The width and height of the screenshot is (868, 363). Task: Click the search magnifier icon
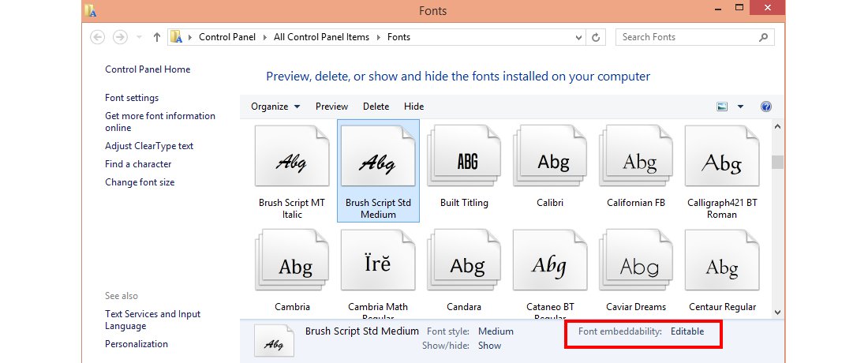click(763, 37)
